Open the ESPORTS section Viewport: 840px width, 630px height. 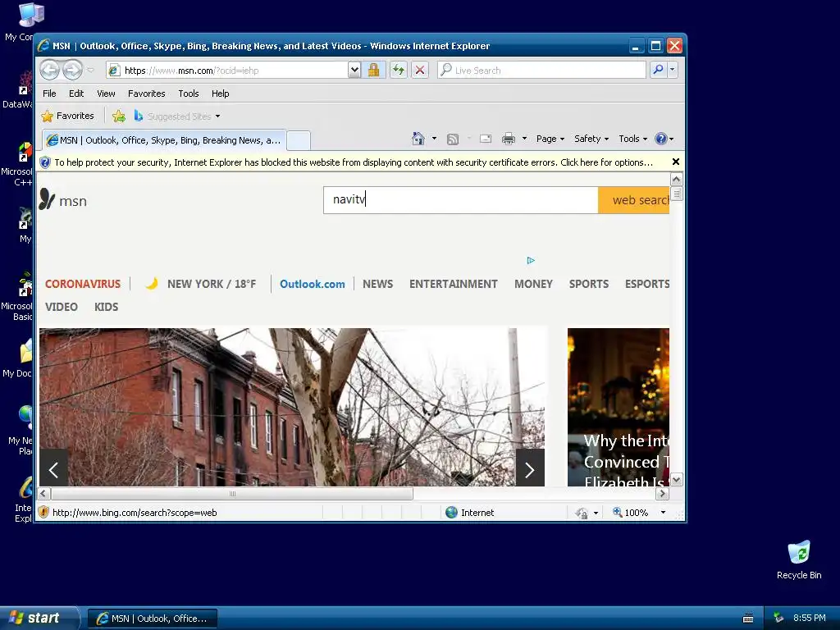click(647, 284)
